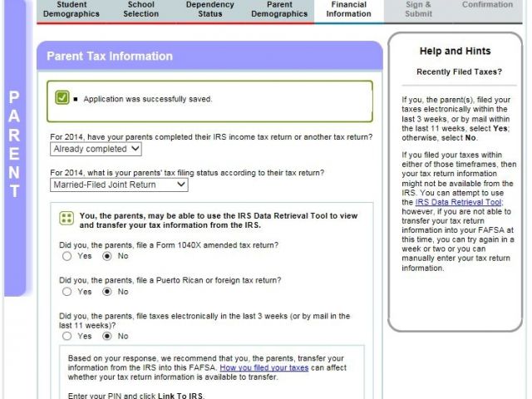Click the Parent Tax Information section header
This screenshot has height=399, width=532.
(x=110, y=57)
